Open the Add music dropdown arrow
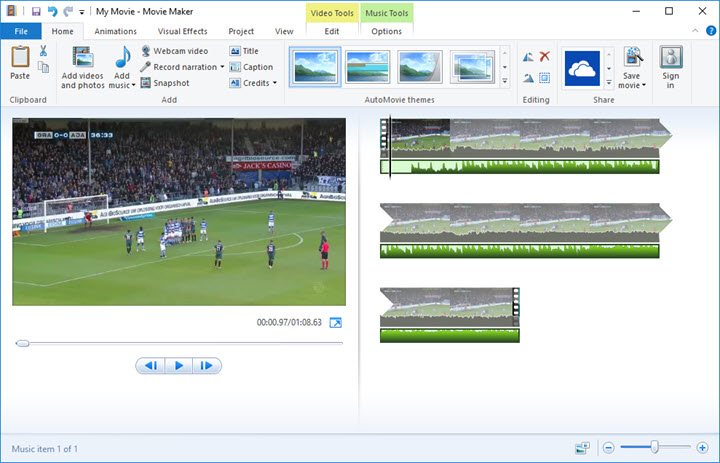The height and width of the screenshot is (463, 720). [134, 85]
